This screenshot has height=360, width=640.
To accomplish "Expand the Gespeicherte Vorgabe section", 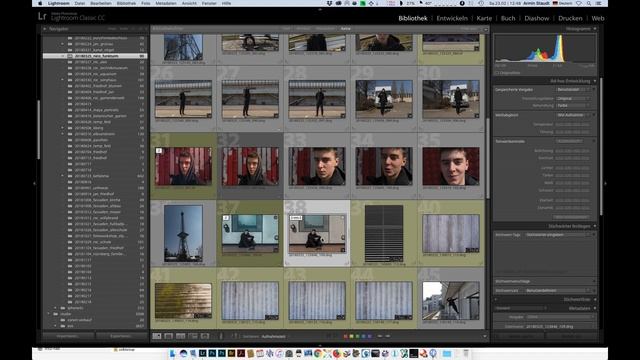I will (x=594, y=89).
